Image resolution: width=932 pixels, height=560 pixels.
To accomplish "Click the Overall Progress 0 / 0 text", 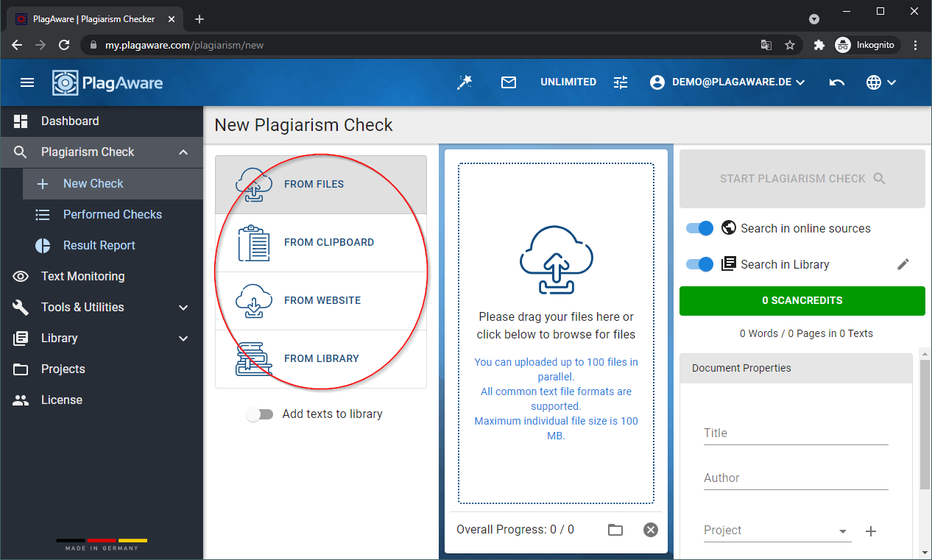I will point(515,530).
